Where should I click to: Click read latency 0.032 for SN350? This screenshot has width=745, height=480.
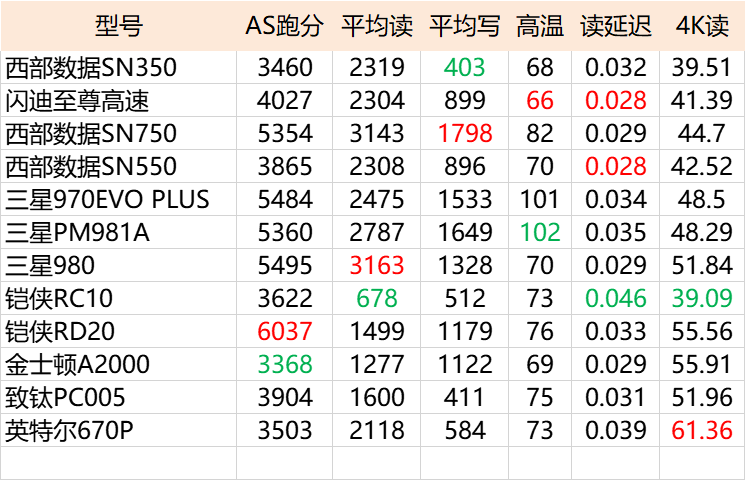click(616, 67)
